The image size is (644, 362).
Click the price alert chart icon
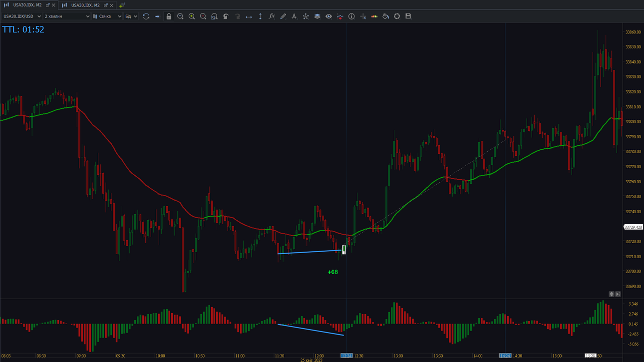(x=340, y=16)
